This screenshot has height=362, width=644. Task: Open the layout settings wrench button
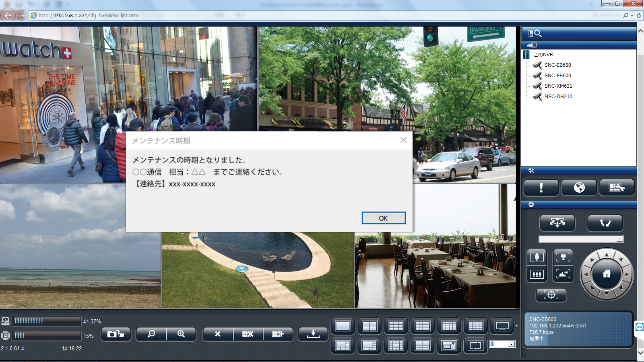(x=617, y=187)
